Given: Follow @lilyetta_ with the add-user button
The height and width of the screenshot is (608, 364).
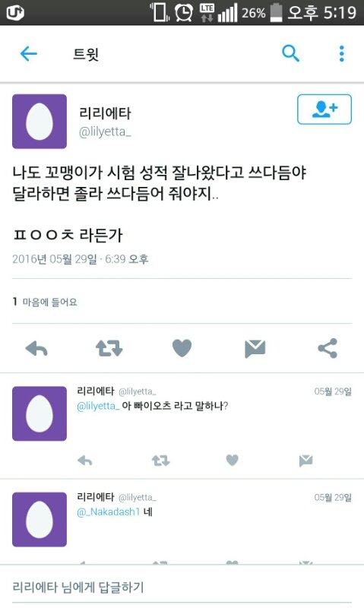Looking at the screenshot, I should point(324,109).
